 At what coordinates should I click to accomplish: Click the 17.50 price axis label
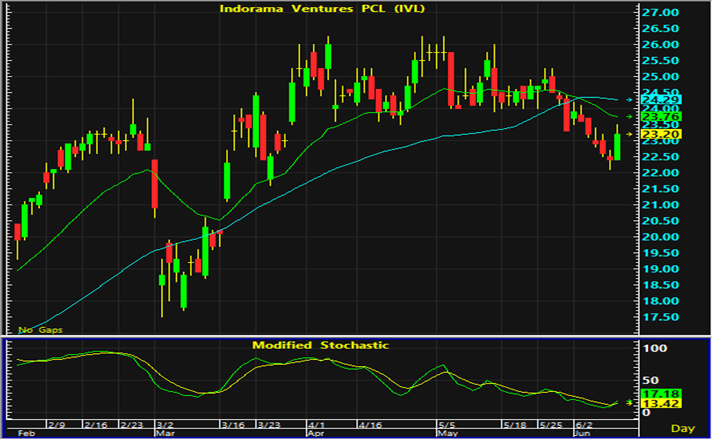pos(660,317)
